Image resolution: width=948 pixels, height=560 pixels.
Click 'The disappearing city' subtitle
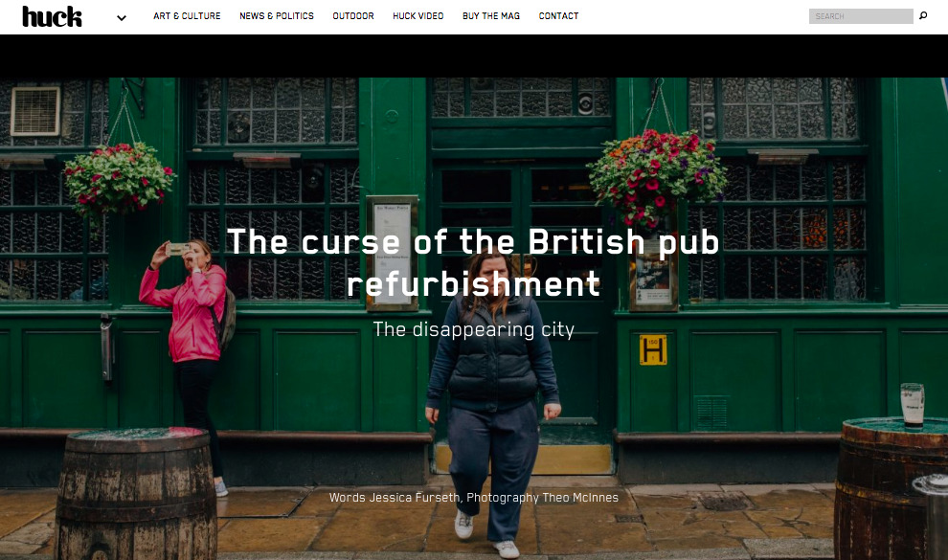[x=473, y=329]
